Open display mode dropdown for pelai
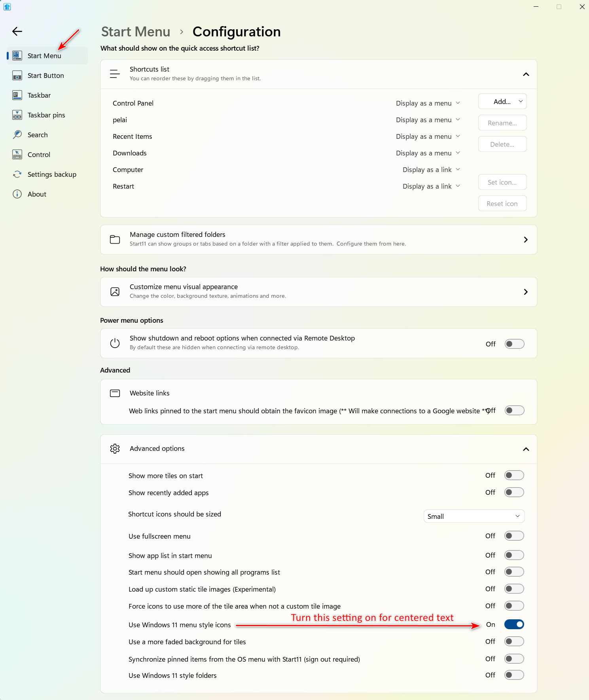 [428, 120]
